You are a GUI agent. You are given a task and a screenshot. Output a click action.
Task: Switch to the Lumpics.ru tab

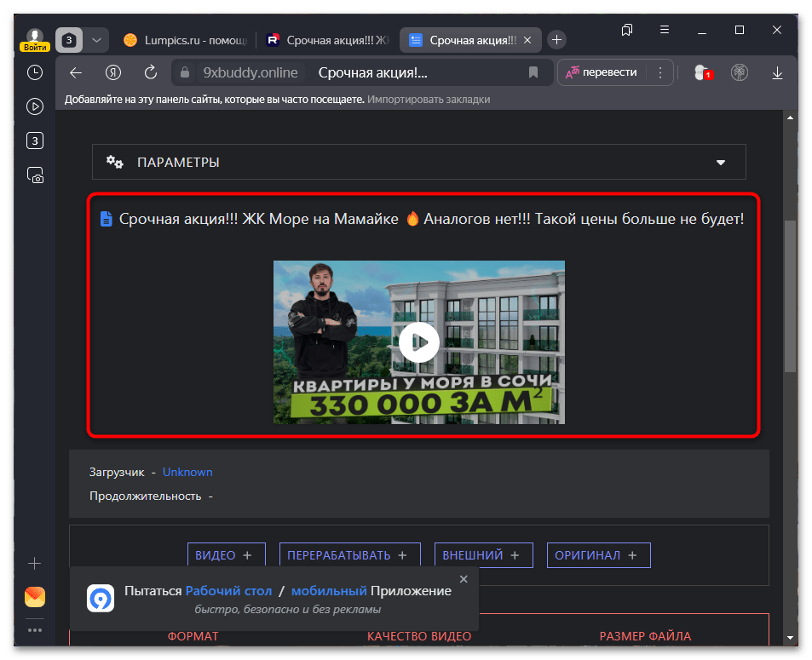pyautogui.click(x=187, y=40)
